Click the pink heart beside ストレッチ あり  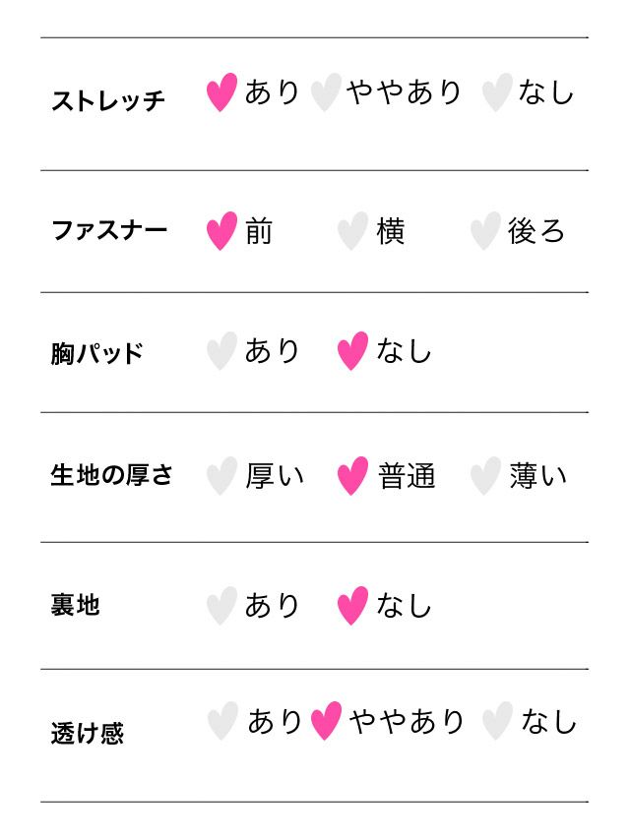221,92
